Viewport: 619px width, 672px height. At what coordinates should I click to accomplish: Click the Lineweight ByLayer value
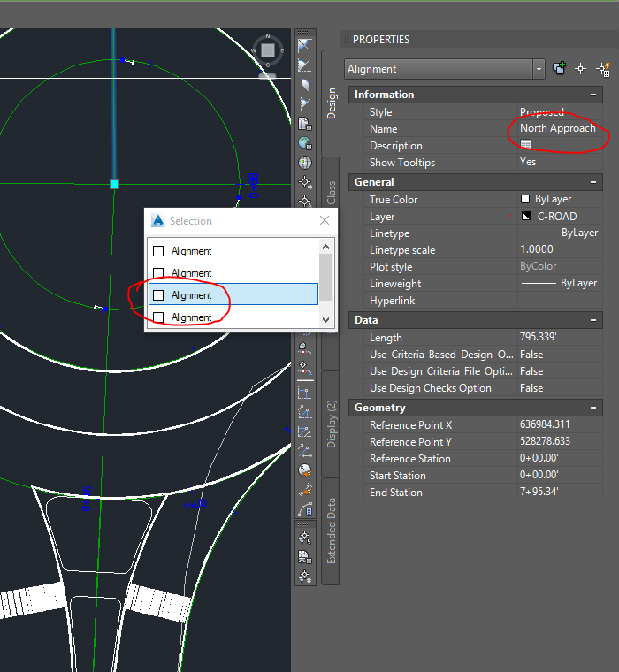pyautogui.click(x=560, y=283)
